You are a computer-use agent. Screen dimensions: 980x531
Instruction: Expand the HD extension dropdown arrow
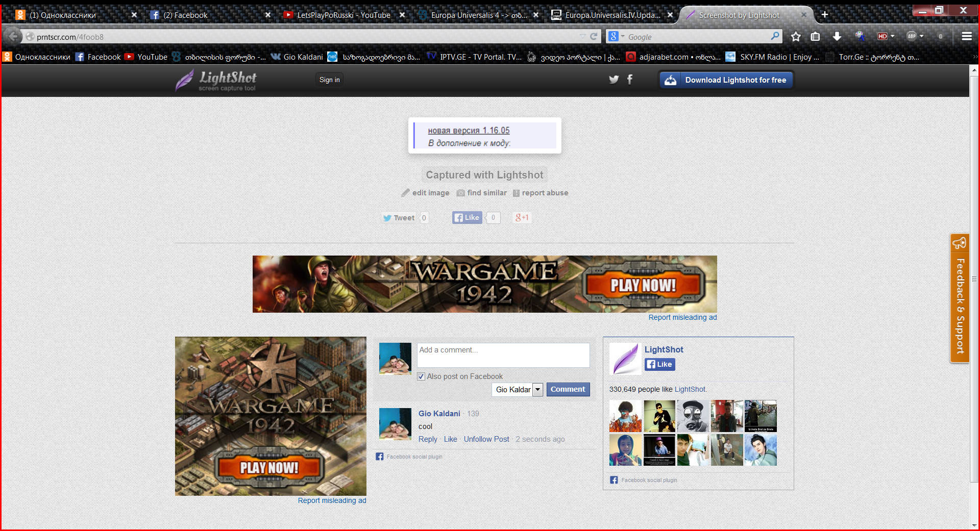pyautogui.click(x=892, y=36)
